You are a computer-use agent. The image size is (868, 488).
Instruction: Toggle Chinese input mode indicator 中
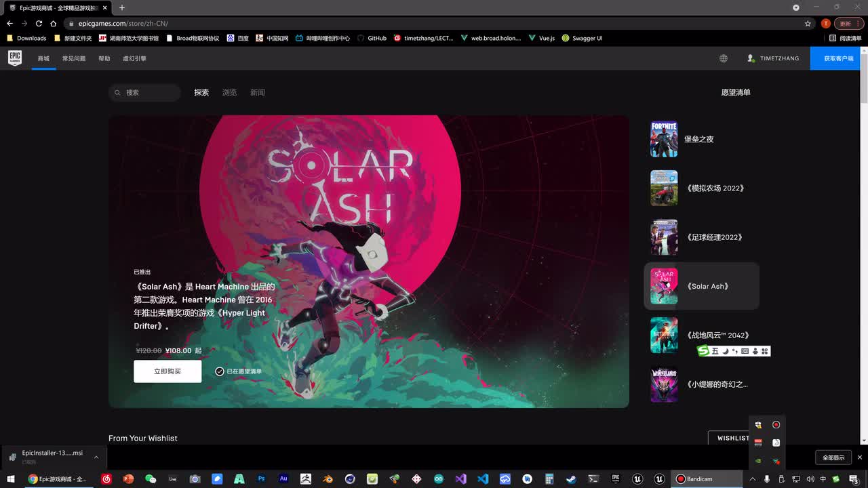[x=823, y=479]
